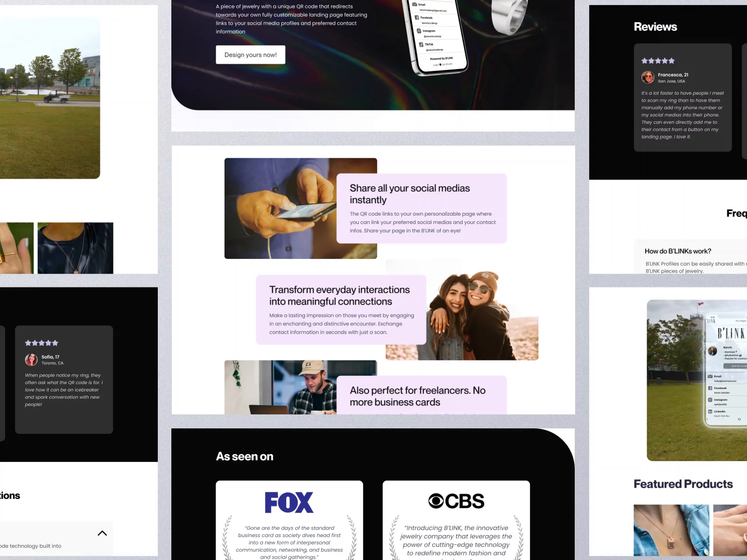Click the FOX logo in As seen on
Viewport: 747px width, 560px height.
pyautogui.click(x=289, y=503)
